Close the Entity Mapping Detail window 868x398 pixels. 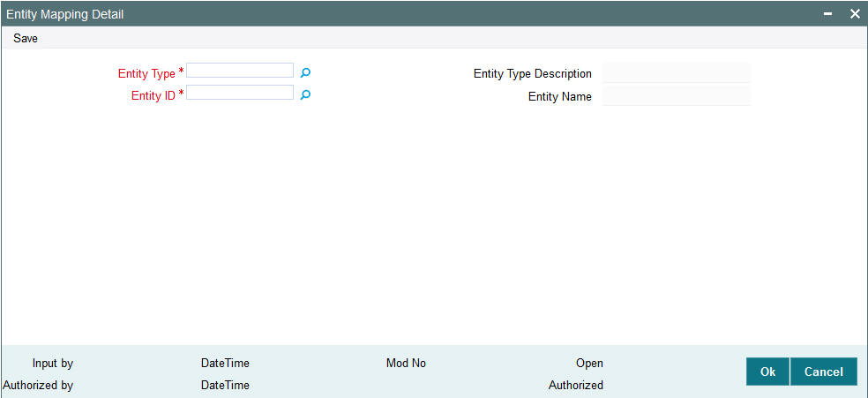tap(855, 14)
